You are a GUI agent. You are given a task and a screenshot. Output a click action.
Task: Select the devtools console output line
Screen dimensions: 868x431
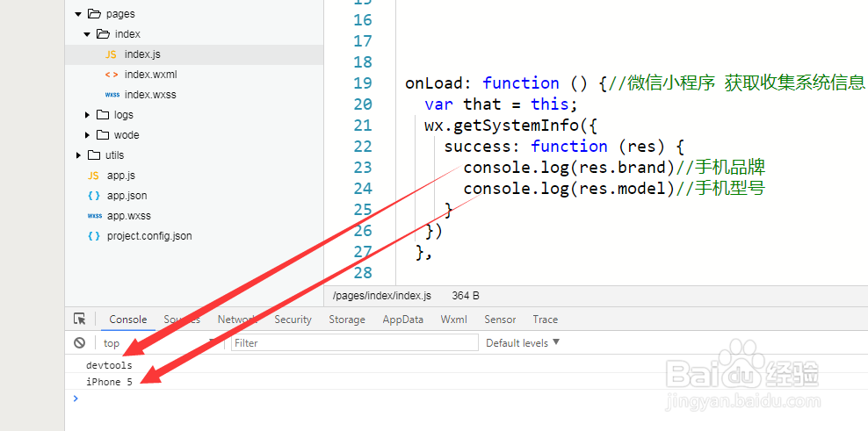pyautogui.click(x=109, y=365)
